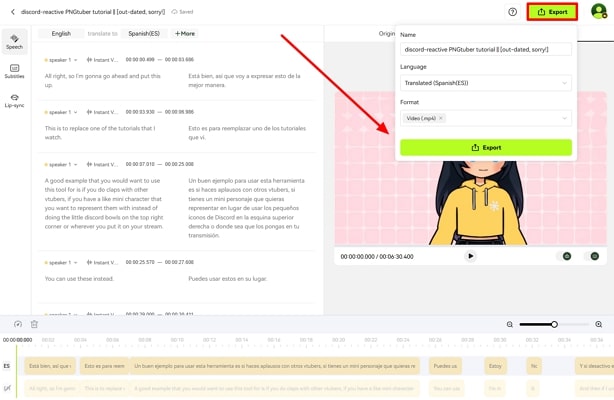
Task: Open the Lip-sync tool
Action: (14, 100)
